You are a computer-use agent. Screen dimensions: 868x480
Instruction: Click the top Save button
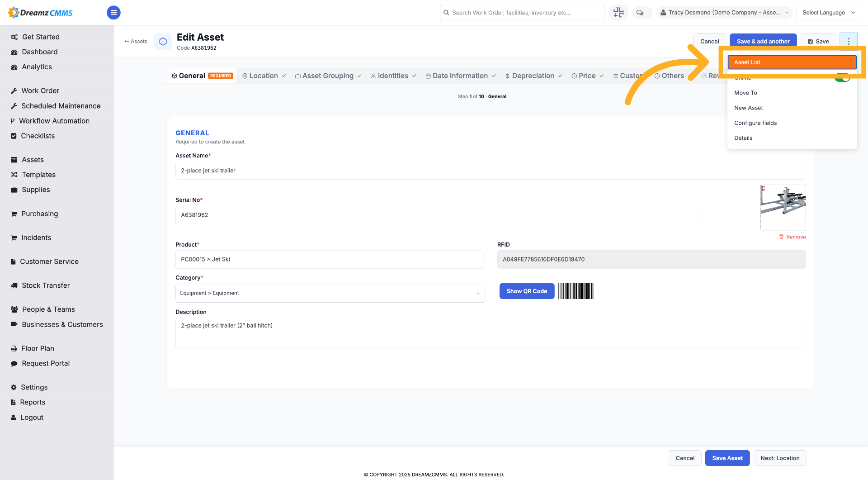818,41
